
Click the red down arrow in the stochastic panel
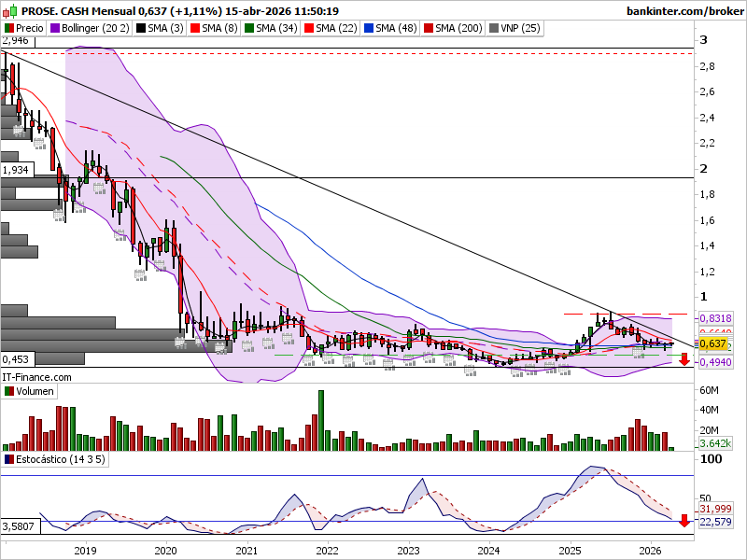(x=684, y=521)
